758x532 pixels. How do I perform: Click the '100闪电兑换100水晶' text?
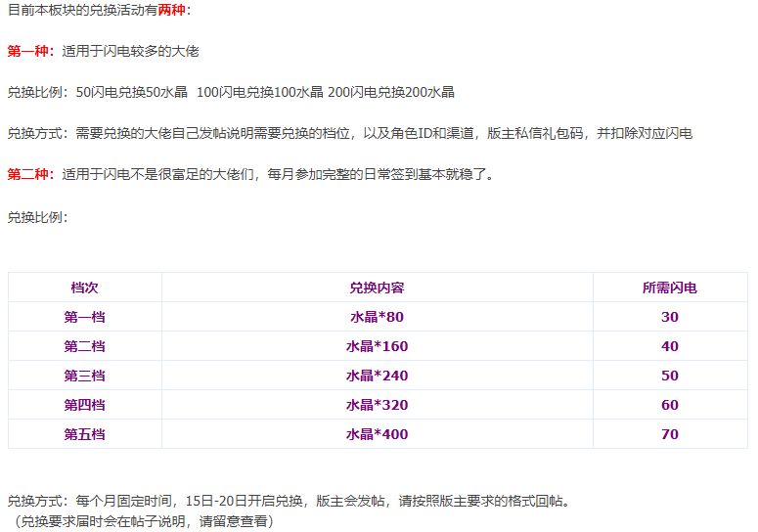click(260, 92)
